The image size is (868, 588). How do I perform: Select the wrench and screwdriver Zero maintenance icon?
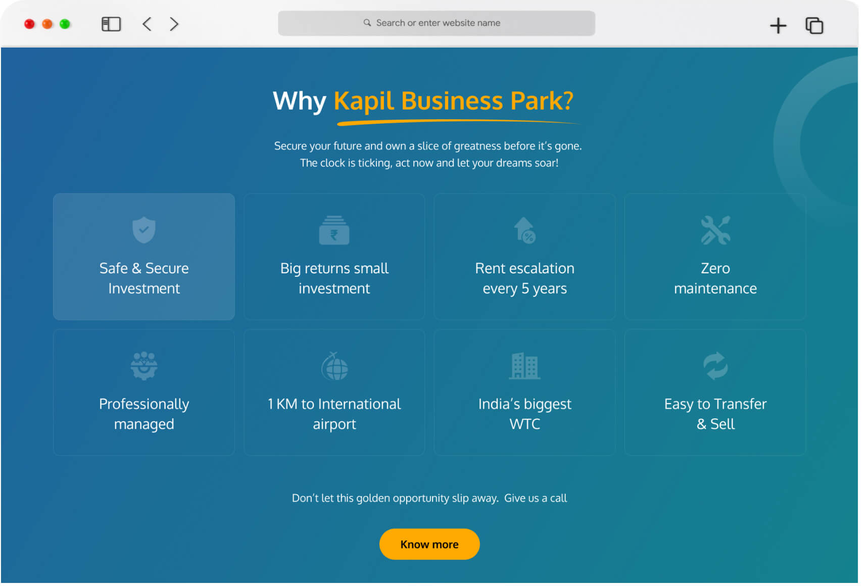pos(715,230)
